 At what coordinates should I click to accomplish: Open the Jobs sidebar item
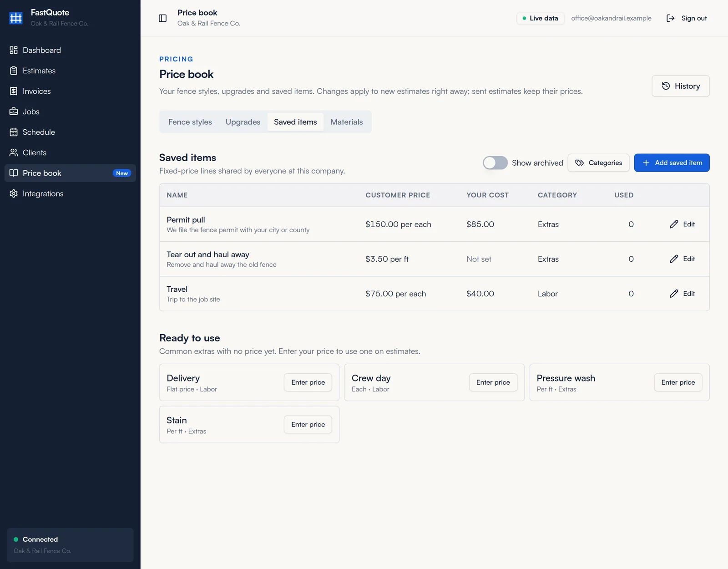(70, 112)
